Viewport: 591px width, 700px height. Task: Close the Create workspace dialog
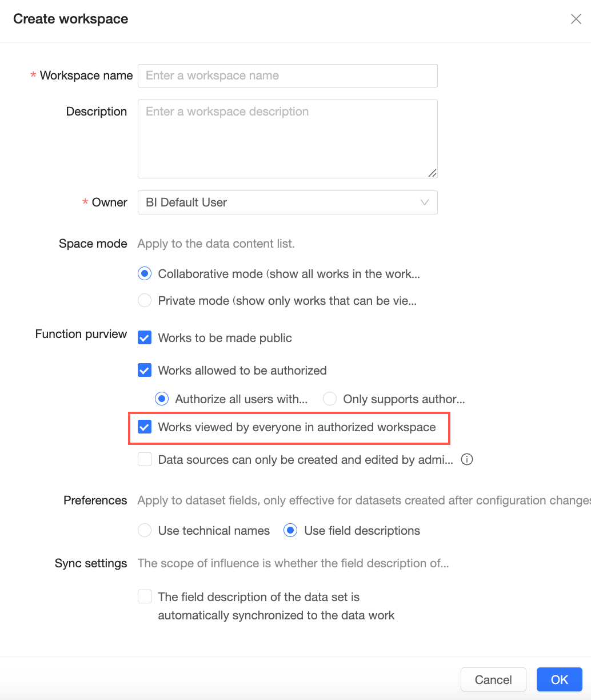pos(576,19)
